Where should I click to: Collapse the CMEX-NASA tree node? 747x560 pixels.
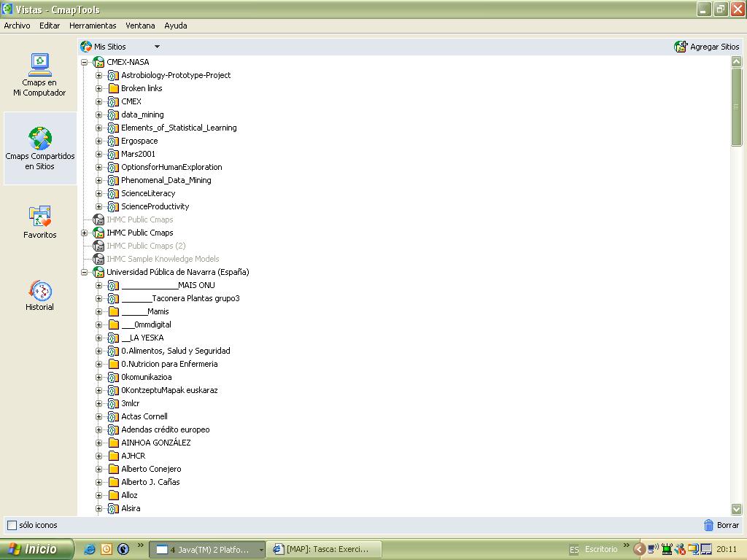85,62
